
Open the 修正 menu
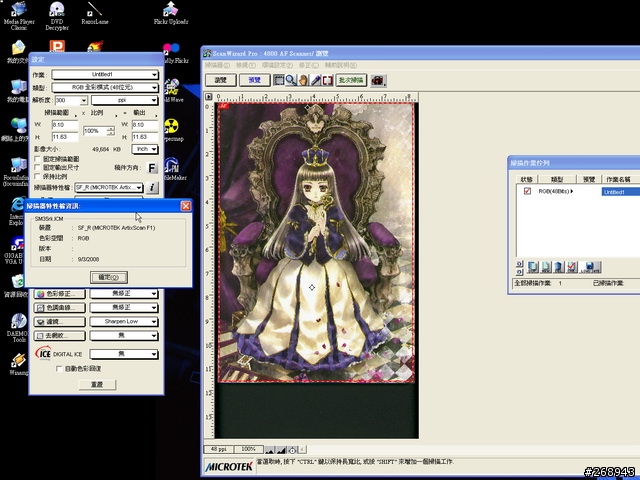click(308, 65)
